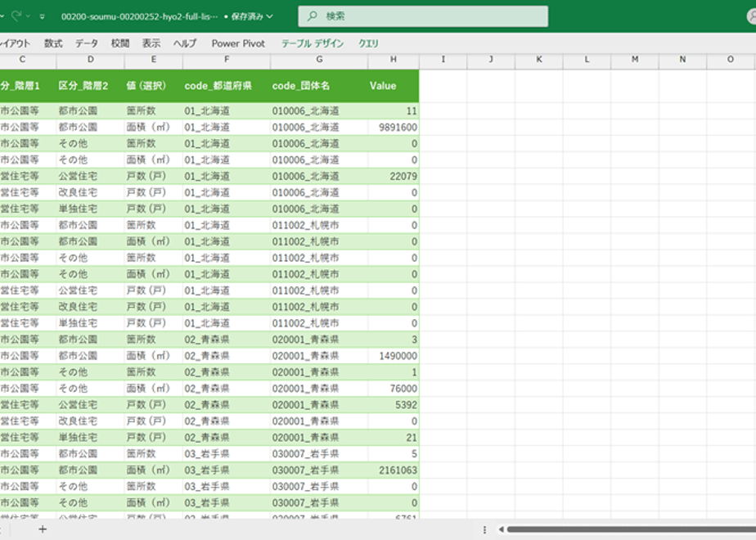
Task: Open the Power Pivot ribbon tab
Action: point(238,43)
